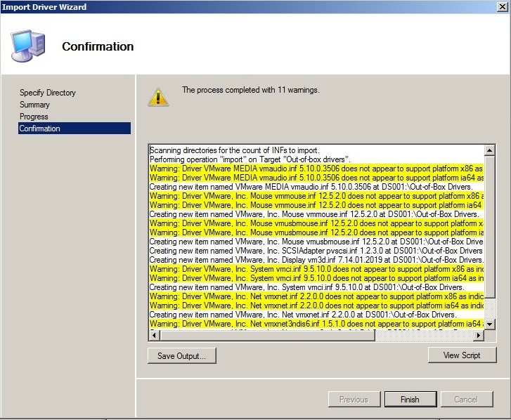This screenshot has height=420, width=511.
Task: Click the yellow warning triangle icon
Action: tap(158, 97)
